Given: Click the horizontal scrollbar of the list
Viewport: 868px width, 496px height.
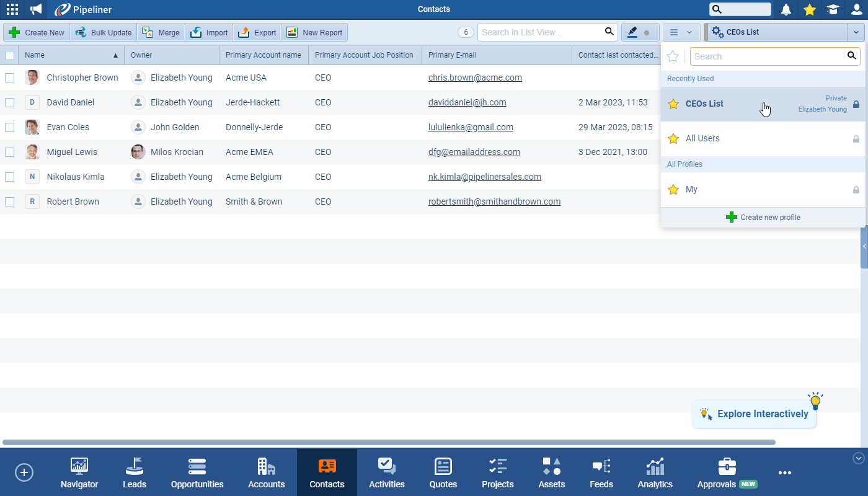Looking at the screenshot, I should tap(389, 443).
